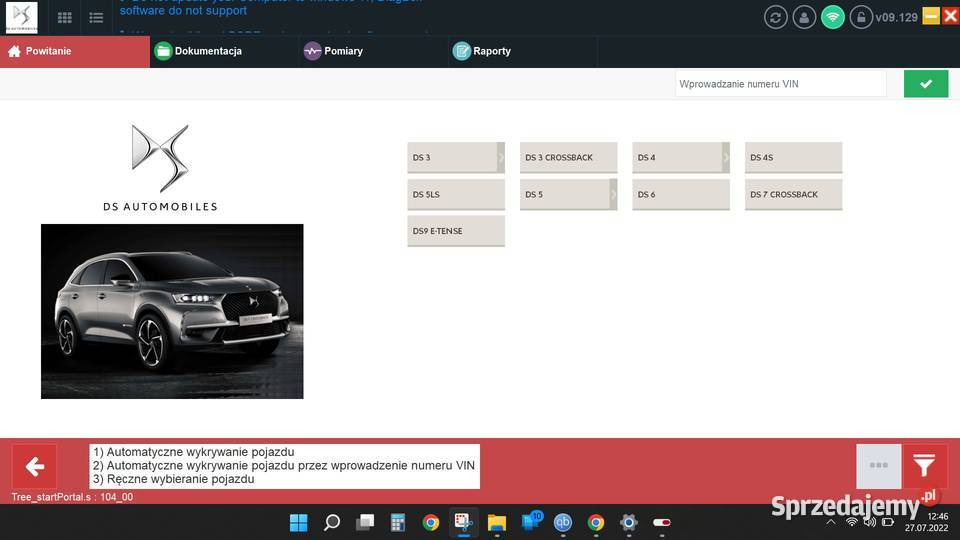Image resolution: width=960 pixels, height=540 pixels.
Task: Open the filter funnel button
Action: coord(924,466)
